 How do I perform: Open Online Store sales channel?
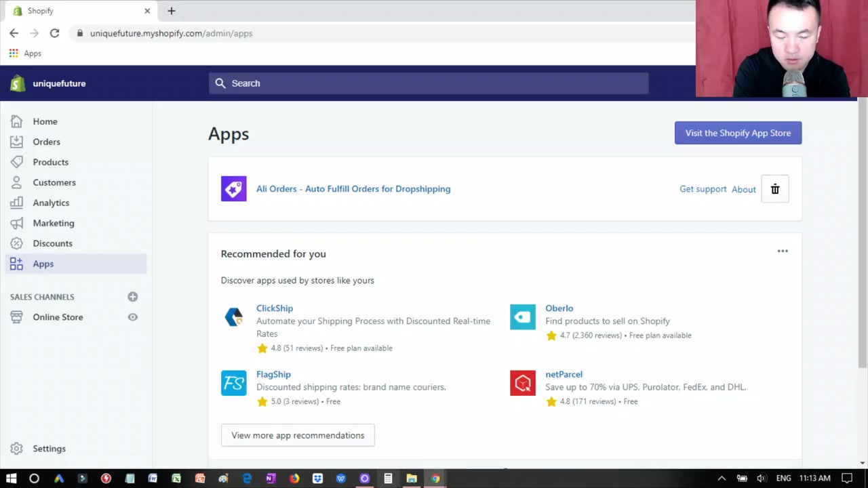coord(58,317)
